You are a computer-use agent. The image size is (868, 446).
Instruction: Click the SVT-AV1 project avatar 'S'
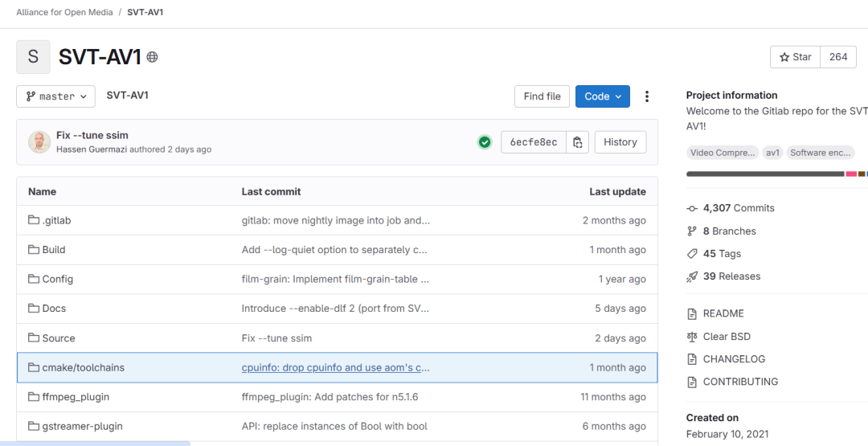point(33,57)
